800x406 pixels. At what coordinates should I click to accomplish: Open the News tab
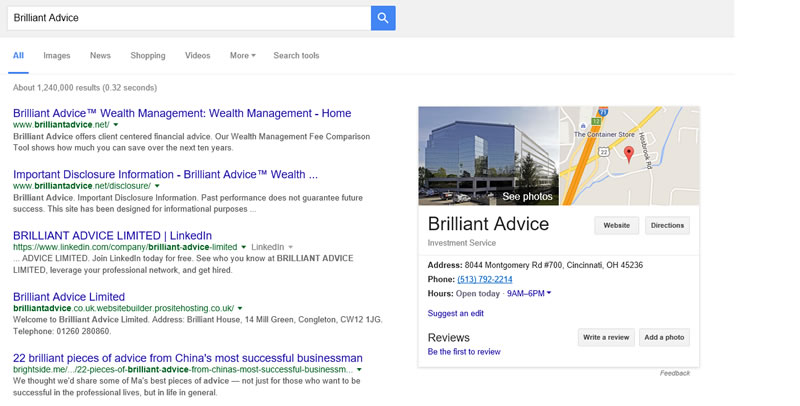point(100,56)
